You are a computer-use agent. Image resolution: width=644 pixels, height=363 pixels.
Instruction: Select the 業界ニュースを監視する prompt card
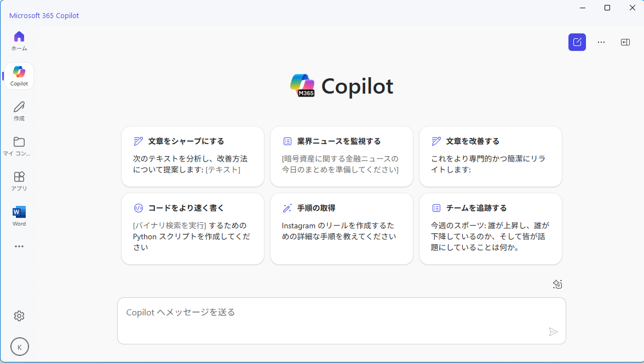click(342, 157)
